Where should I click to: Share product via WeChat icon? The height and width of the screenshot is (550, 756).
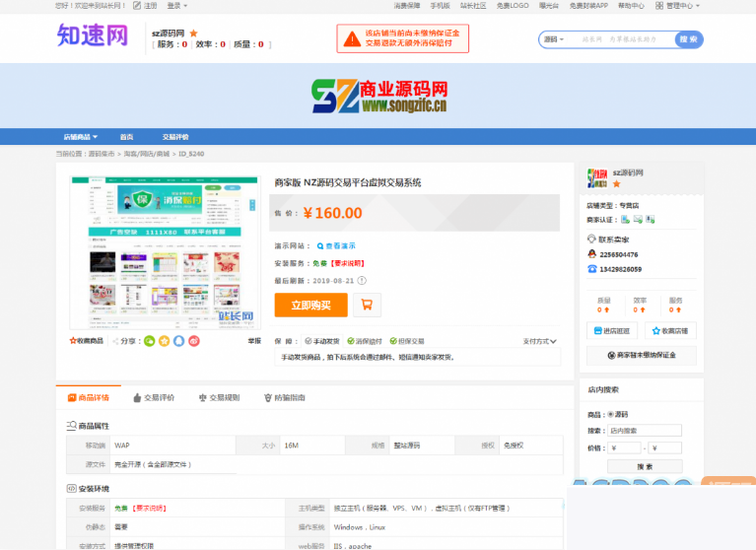(x=150, y=341)
